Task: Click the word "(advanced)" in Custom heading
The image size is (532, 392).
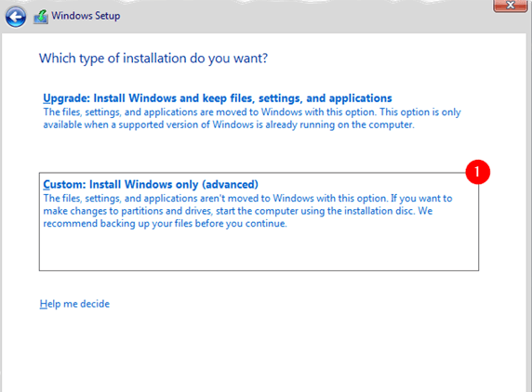Action: (x=231, y=184)
